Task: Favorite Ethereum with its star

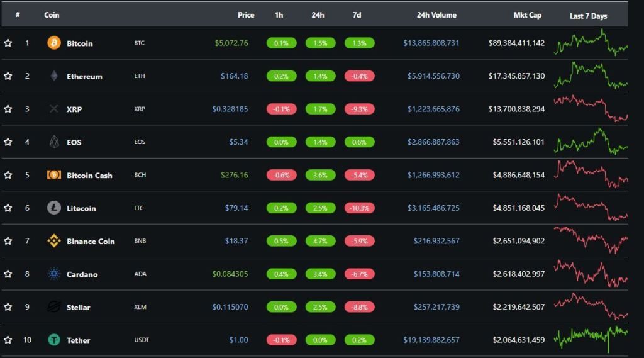Action: [8, 76]
